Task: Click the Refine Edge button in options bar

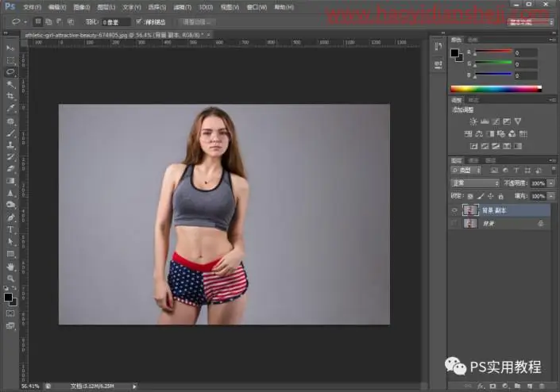Action: coord(197,22)
